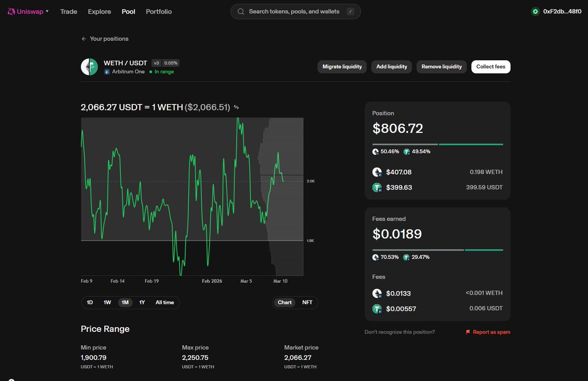Click the <0.001 WETH fee amount

pos(484,293)
